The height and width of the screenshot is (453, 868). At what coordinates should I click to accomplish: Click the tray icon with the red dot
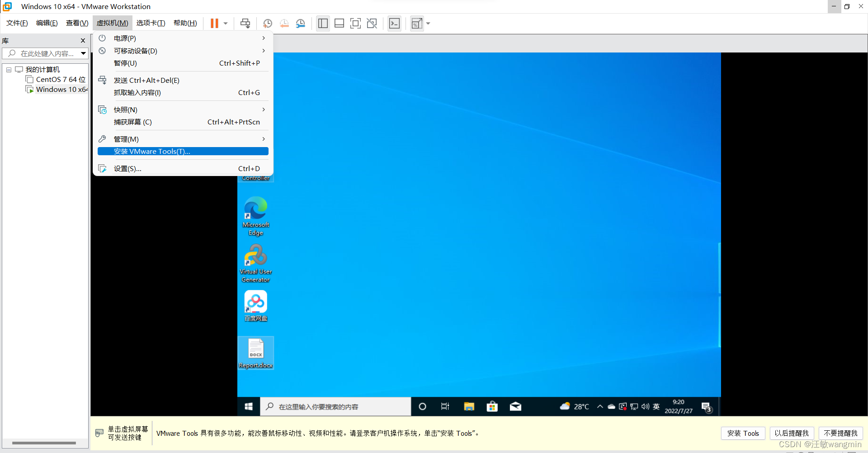point(623,406)
